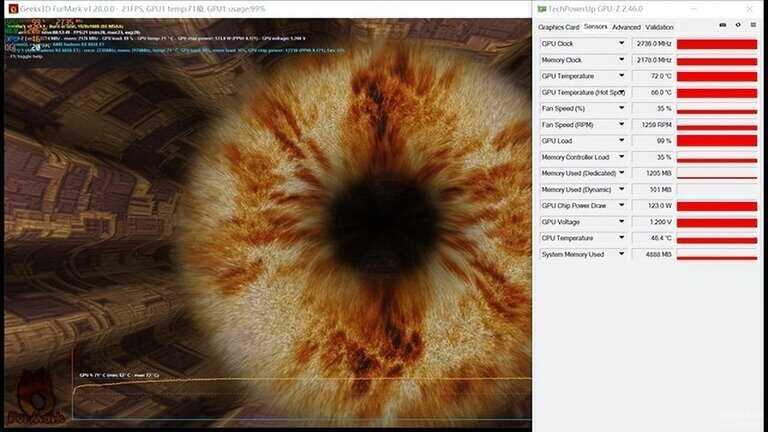Open Fan Speed (%) dropdown
The image size is (768, 432).
622,108
